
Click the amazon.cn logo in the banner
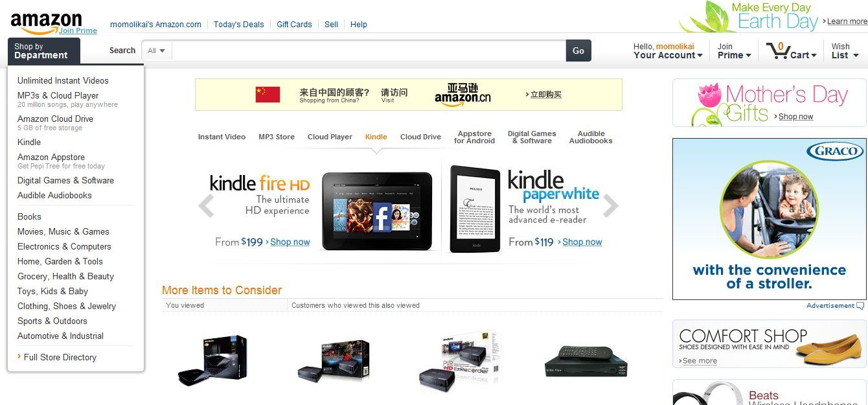click(463, 95)
